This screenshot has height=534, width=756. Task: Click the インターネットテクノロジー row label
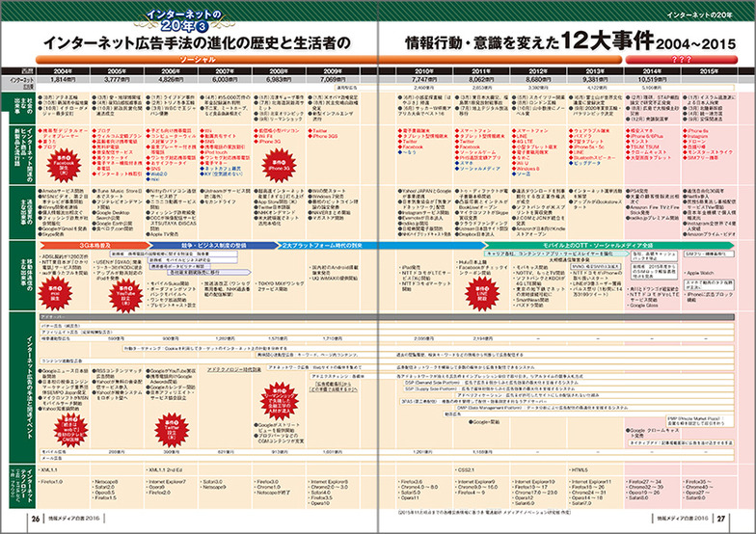[23, 486]
